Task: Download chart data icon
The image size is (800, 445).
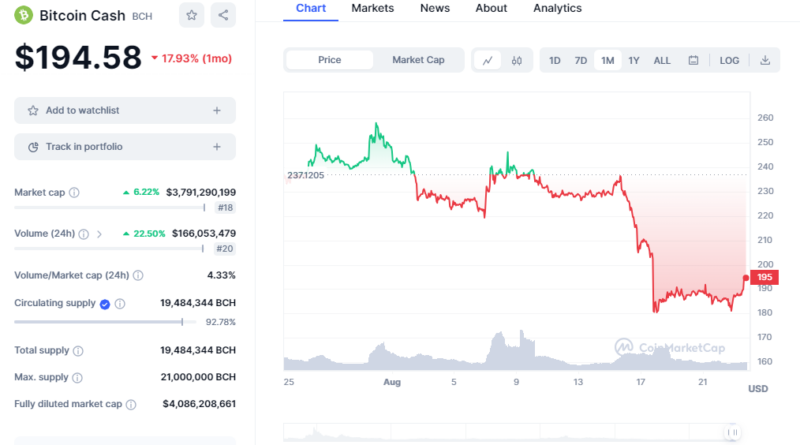Action: point(765,60)
